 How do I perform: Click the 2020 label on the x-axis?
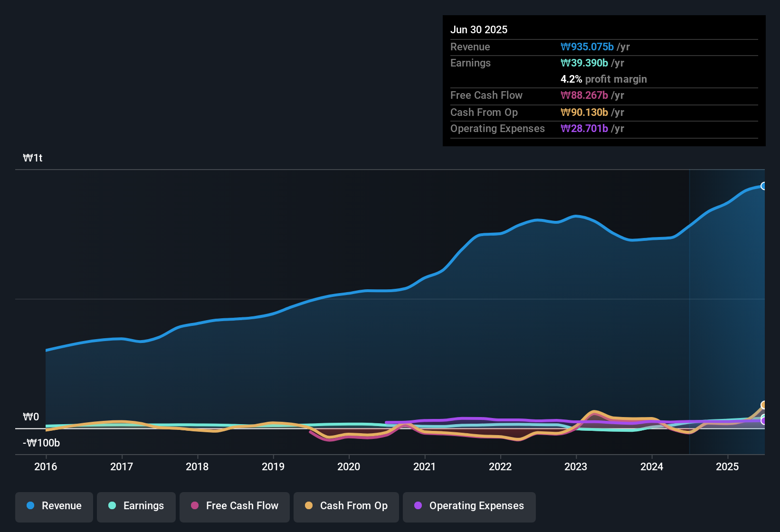coord(349,467)
